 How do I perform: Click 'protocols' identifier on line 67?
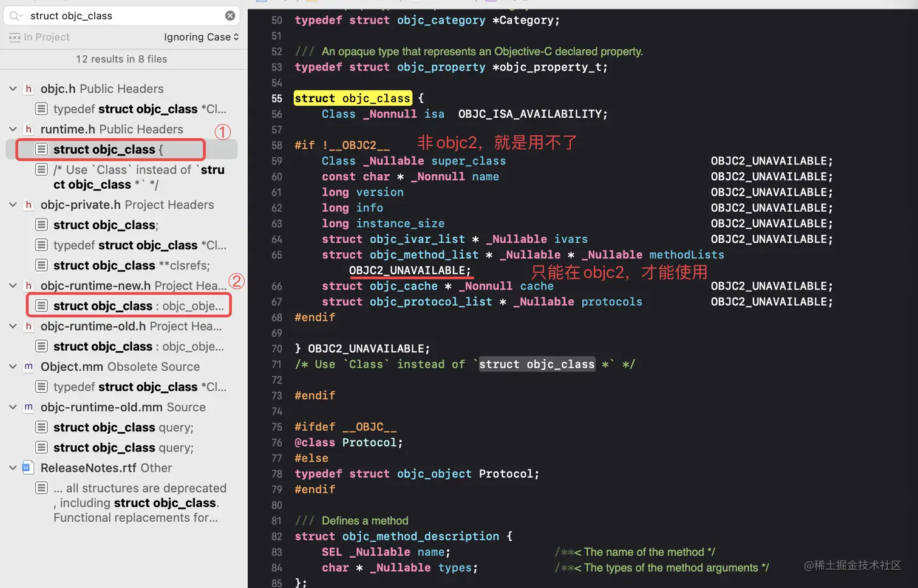pos(611,302)
